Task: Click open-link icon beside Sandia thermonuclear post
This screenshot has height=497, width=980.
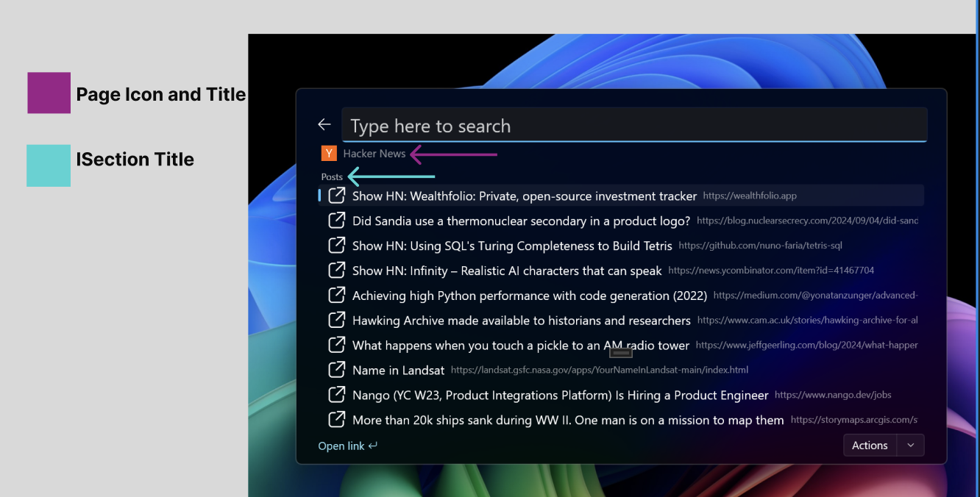Action: (x=336, y=221)
